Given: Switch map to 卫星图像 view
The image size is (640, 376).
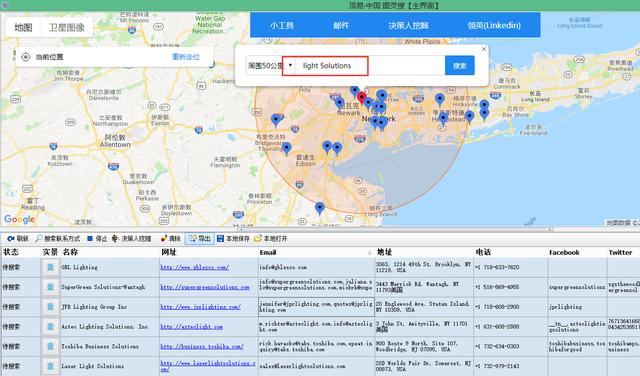Looking at the screenshot, I should coord(67,27).
